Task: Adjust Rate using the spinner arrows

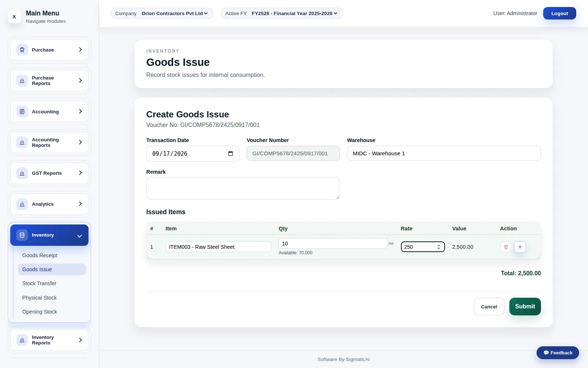Action: (439, 247)
